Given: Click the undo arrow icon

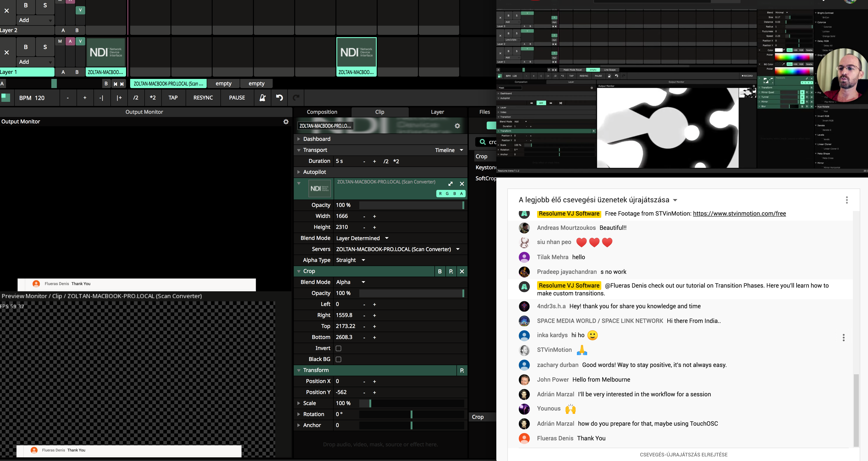Looking at the screenshot, I should pyautogui.click(x=279, y=98).
